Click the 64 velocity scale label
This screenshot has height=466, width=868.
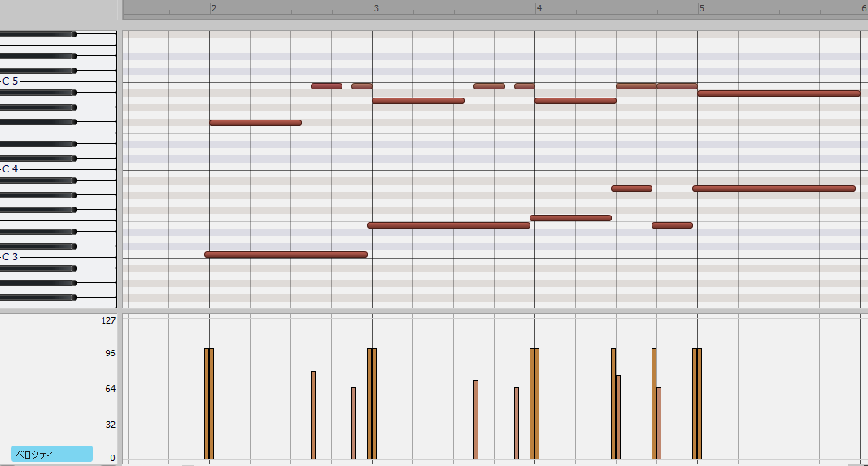[x=110, y=389]
